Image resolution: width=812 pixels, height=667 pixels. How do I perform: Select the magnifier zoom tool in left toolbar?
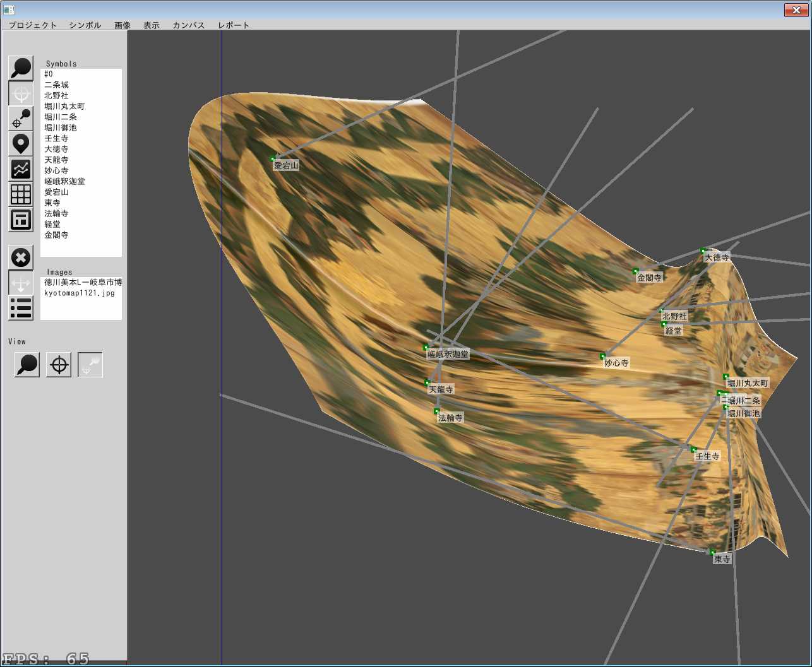pos(21,68)
